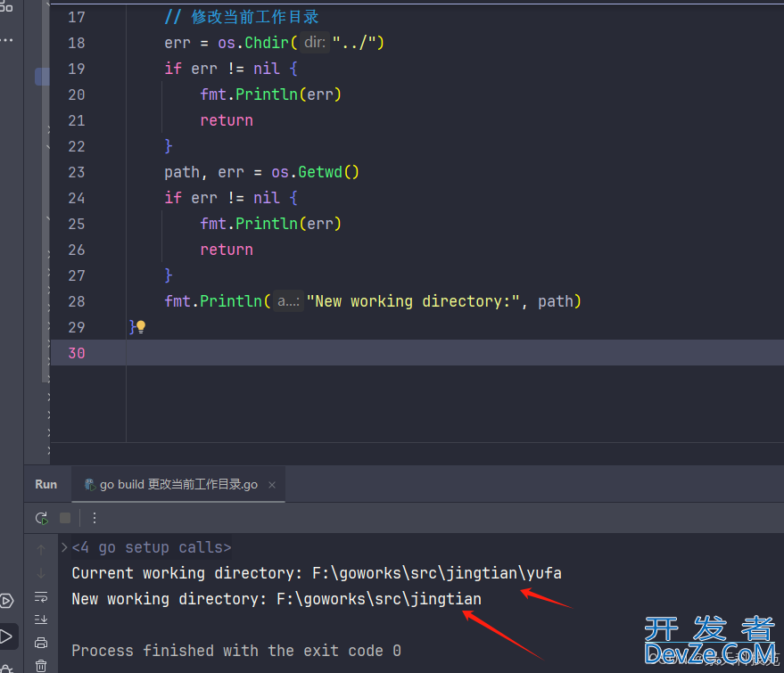Click the dir: parameter hint on line 18
784x673 pixels.
(315, 43)
